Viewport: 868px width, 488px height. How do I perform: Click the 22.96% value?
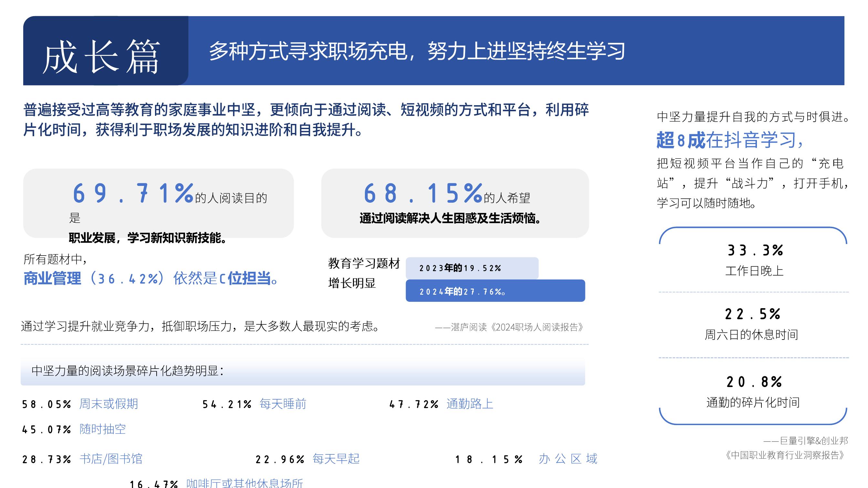(x=280, y=459)
